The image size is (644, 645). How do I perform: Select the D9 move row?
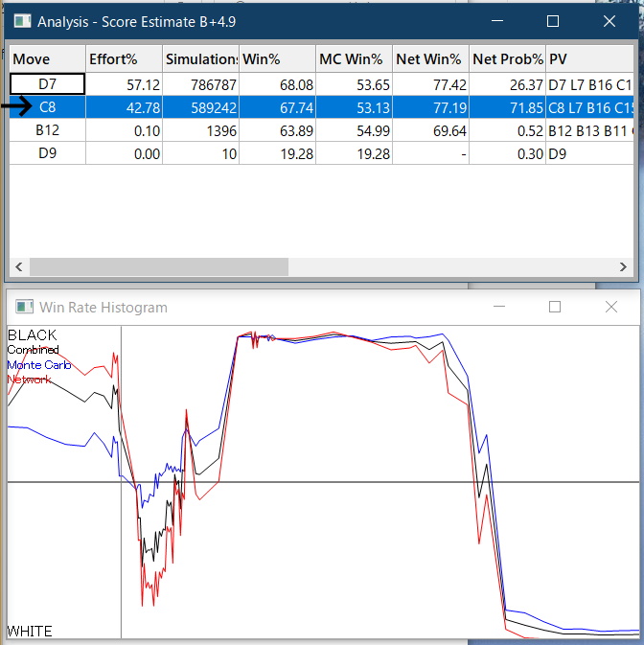point(47,153)
